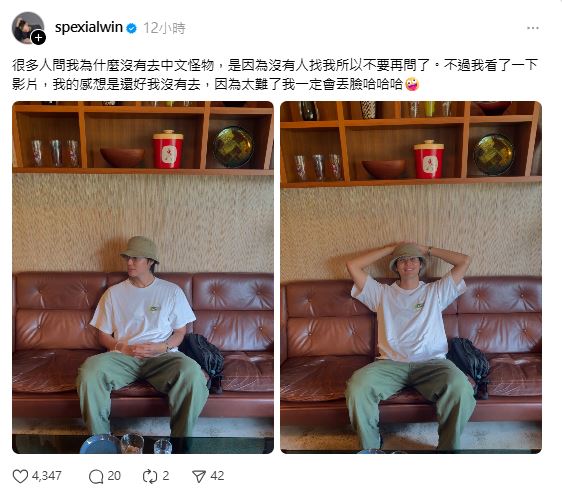Open comments via speech bubble icon
This screenshot has width=562, height=492.
[x=96, y=476]
